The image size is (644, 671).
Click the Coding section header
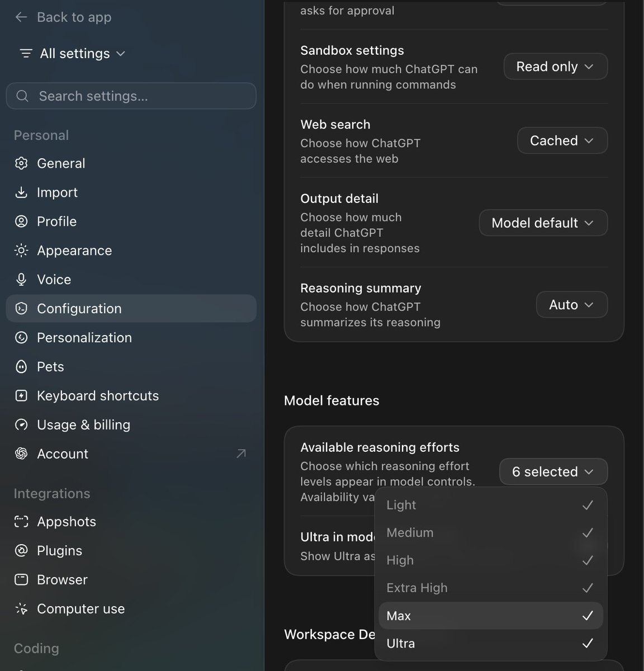36,649
